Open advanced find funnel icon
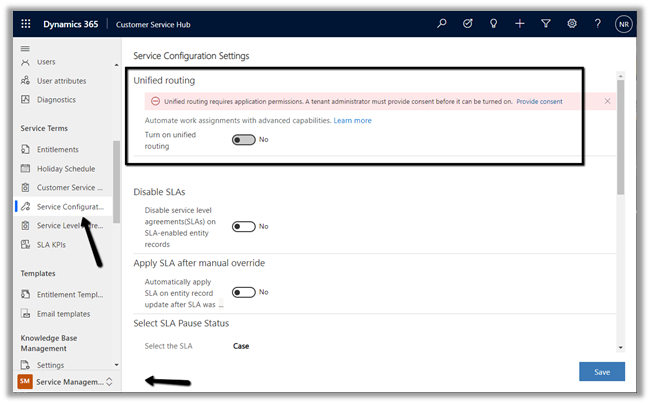 [546, 23]
